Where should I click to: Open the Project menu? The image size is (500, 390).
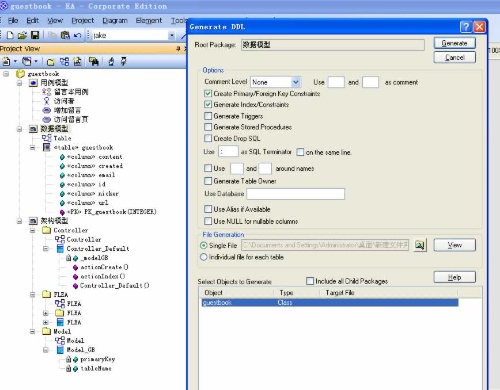[x=83, y=21]
